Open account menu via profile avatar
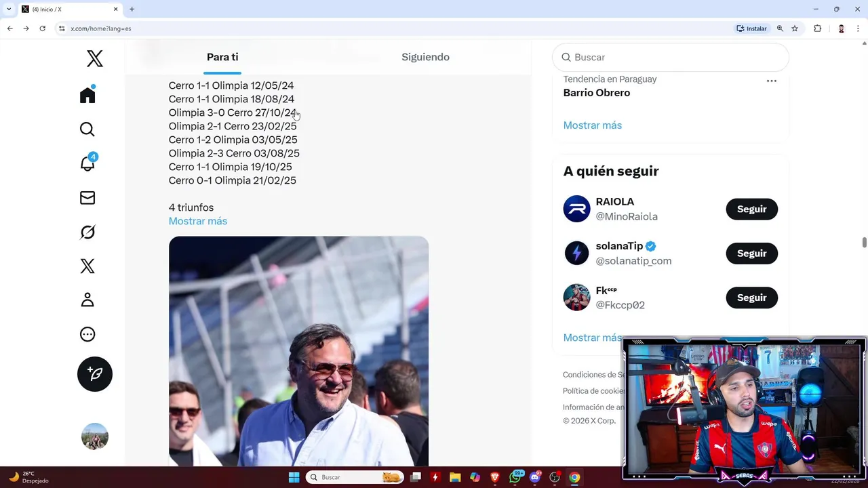Image resolution: width=868 pixels, height=488 pixels. tap(95, 436)
